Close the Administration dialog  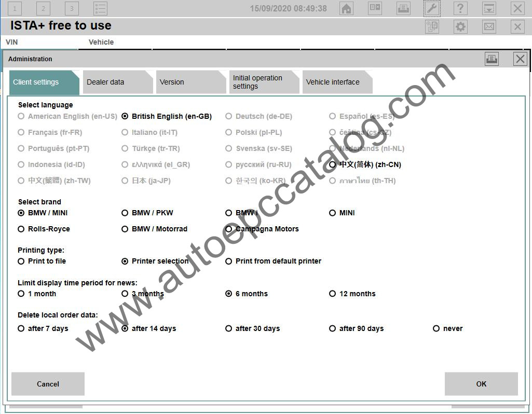[520, 59]
